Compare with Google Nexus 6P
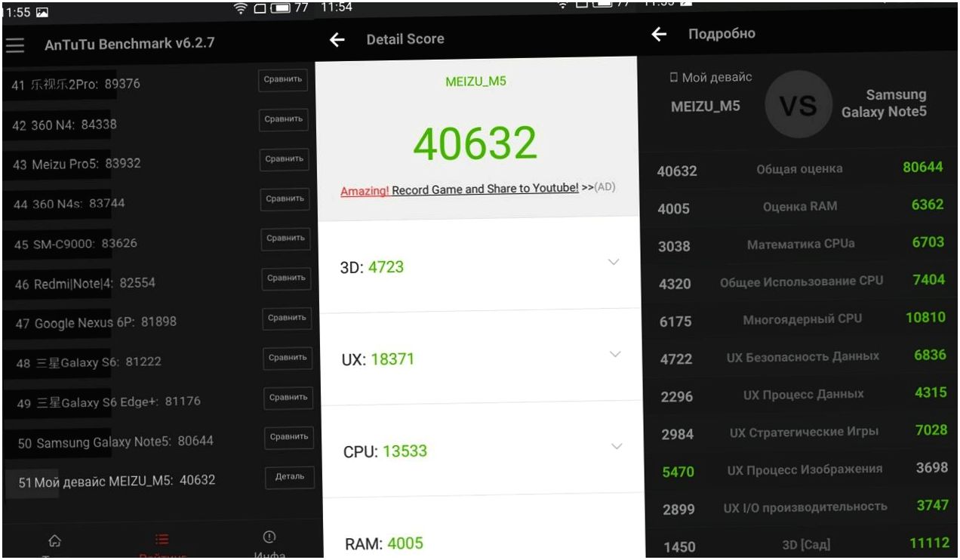Screen dimensions: 960x560 [x=287, y=318]
